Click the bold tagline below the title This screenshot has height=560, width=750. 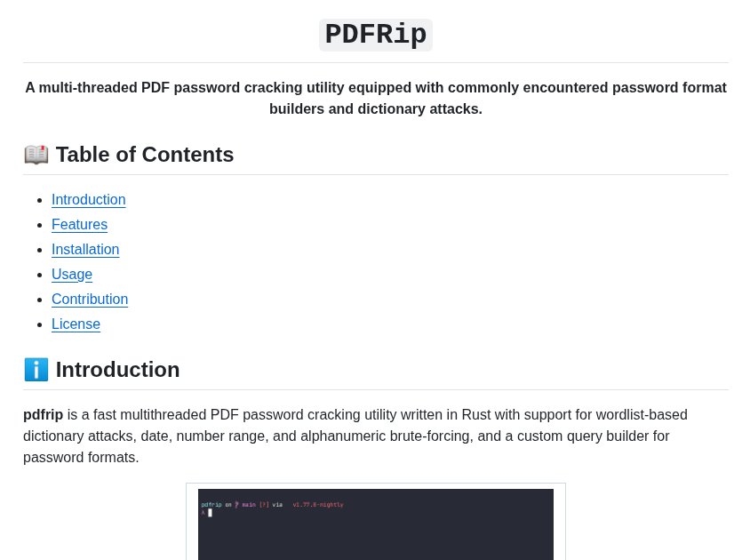click(x=376, y=98)
